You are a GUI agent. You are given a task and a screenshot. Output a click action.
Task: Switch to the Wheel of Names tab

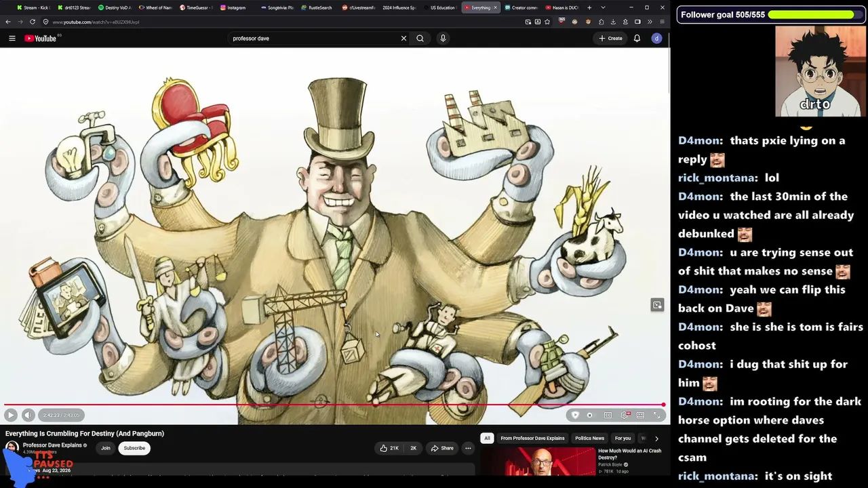click(156, 7)
